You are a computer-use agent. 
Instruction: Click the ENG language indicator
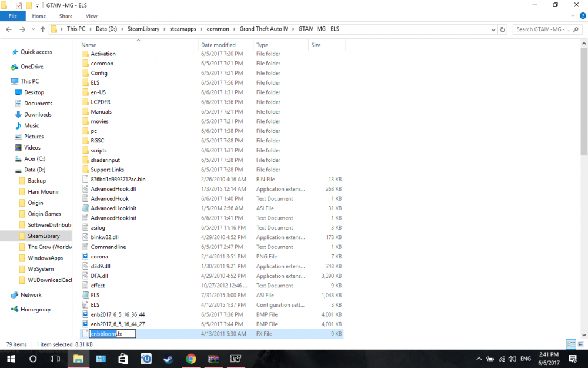[x=526, y=359]
